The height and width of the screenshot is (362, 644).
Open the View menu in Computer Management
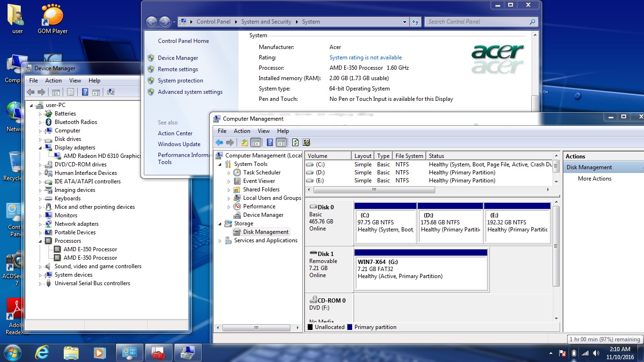coord(264,131)
